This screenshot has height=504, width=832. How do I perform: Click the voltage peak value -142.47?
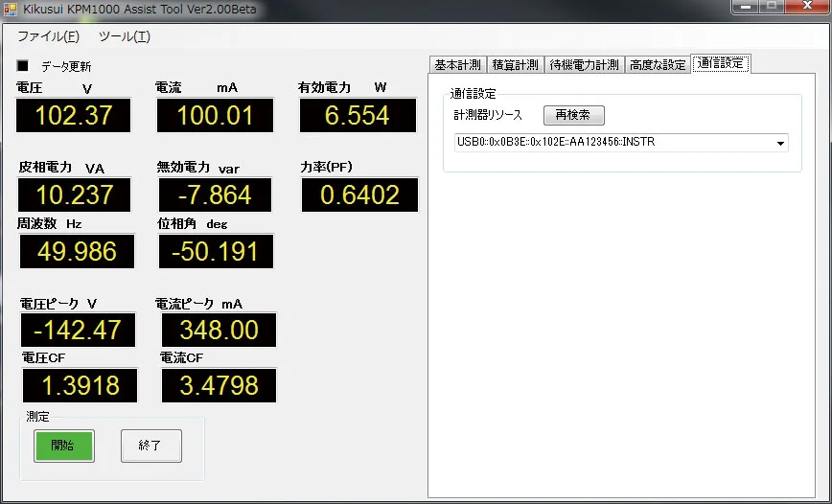(x=78, y=330)
